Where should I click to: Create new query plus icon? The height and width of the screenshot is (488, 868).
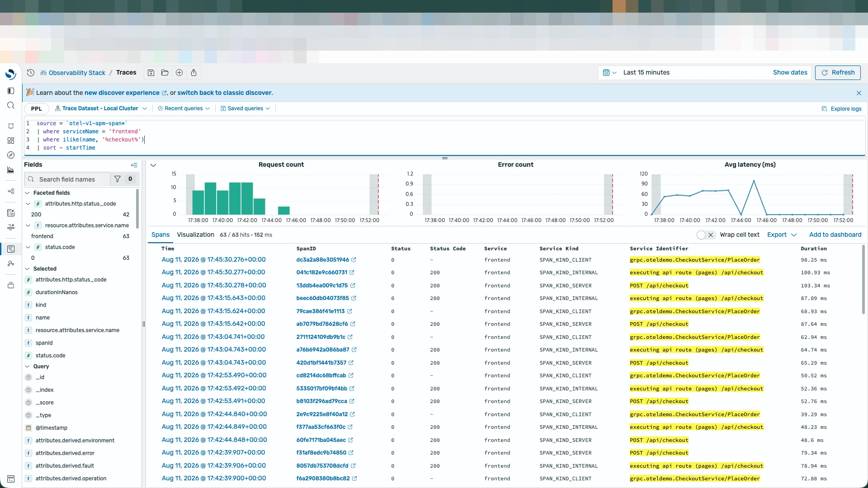[x=179, y=73]
